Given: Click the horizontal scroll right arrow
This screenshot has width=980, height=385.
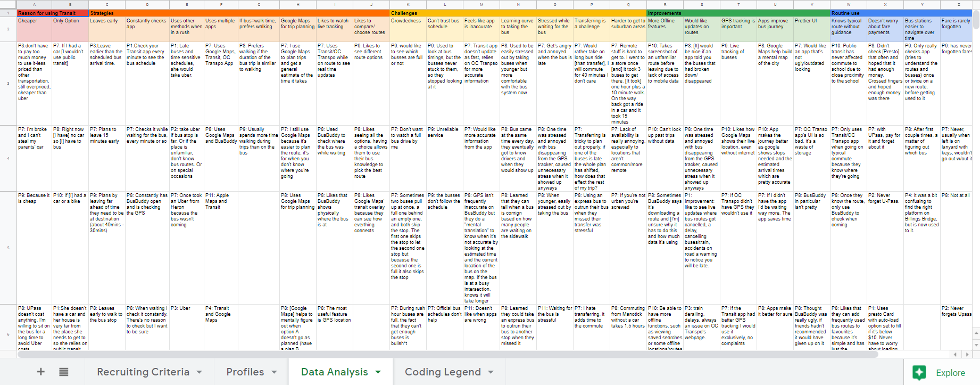Looking at the screenshot, I should [968, 354].
